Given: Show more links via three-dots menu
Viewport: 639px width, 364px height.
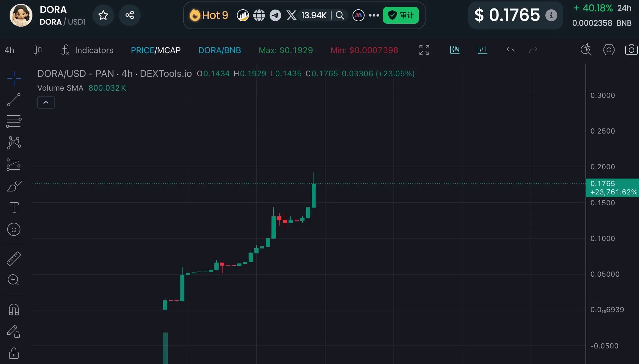Looking at the screenshot, I should [x=374, y=15].
